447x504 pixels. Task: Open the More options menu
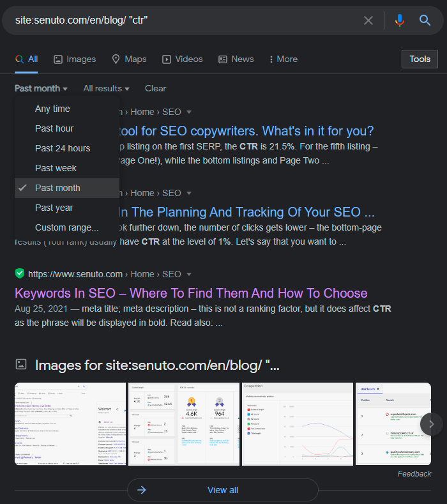tap(283, 59)
